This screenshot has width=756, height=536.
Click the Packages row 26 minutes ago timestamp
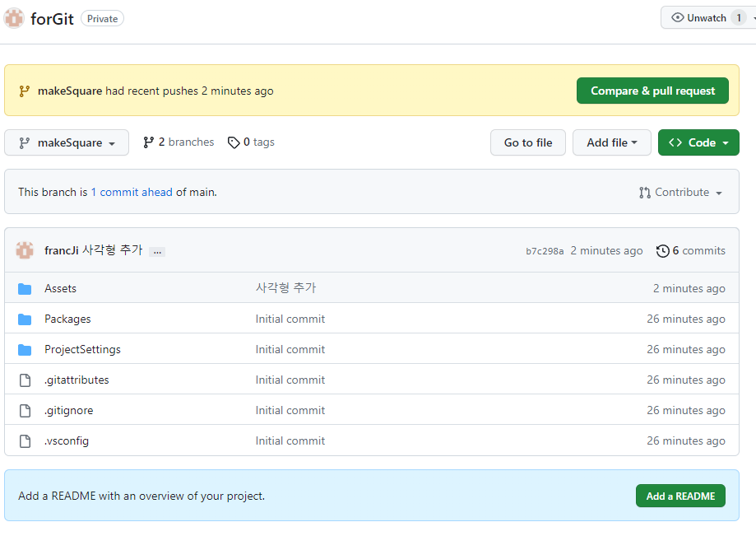click(x=686, y=319)
